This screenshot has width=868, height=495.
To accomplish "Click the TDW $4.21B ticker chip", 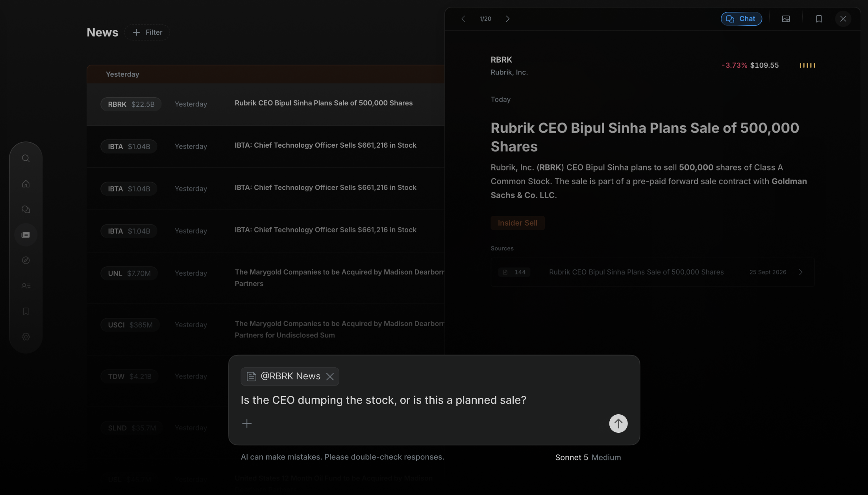I will [x=130, y=376].
